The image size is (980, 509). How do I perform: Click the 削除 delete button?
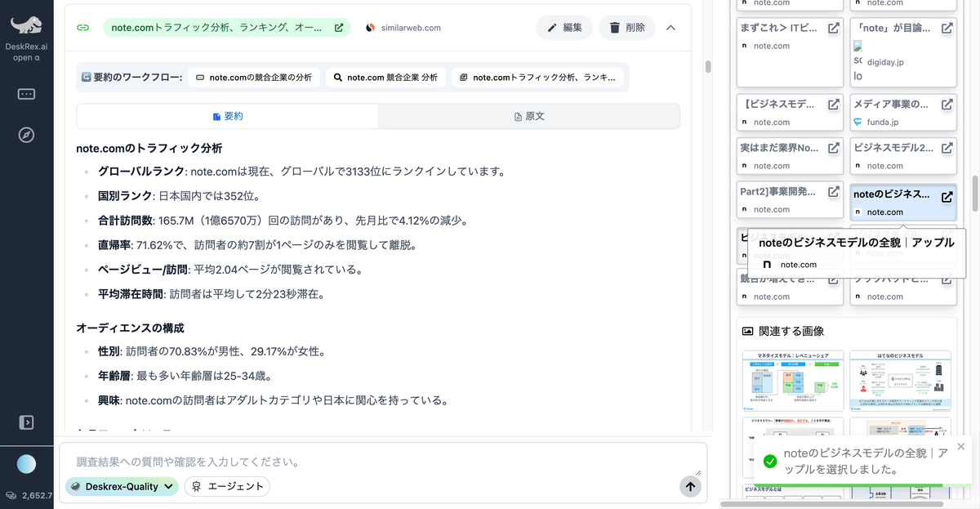[x=627, y=28]
